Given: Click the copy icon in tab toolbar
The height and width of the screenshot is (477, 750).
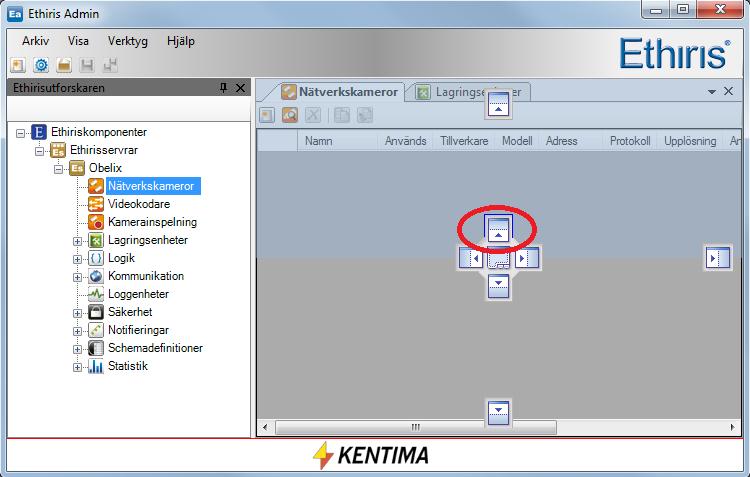Looking at the screenshot, I should pos(342,115).
